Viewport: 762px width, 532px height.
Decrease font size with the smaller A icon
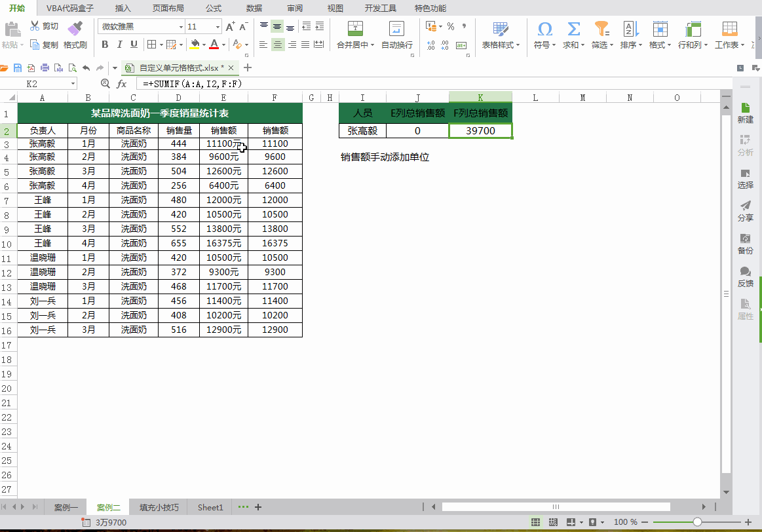(244, 26)
